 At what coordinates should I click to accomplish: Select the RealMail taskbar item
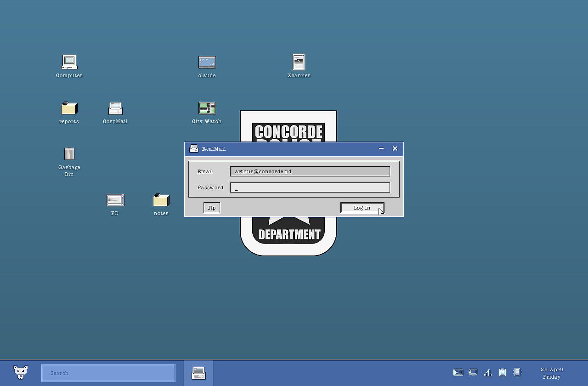pyautogui.click(x=198, y=373)
